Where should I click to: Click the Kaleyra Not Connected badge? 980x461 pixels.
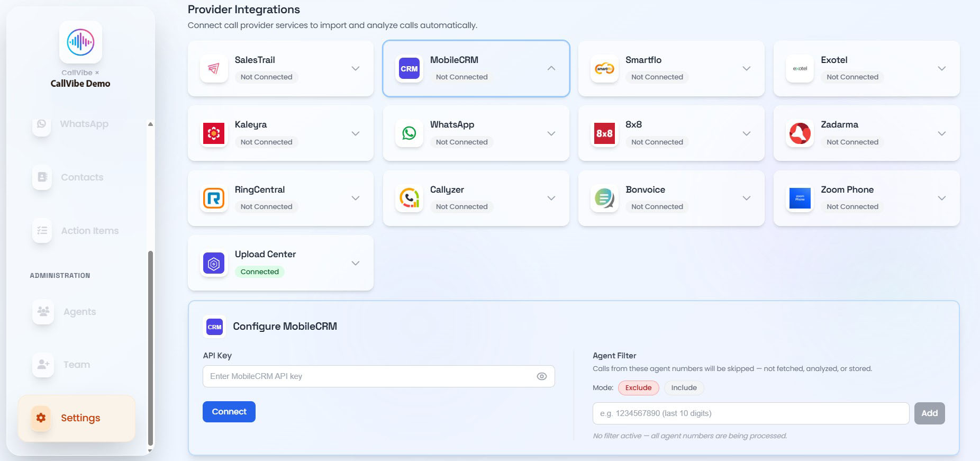tap(267, 142)
